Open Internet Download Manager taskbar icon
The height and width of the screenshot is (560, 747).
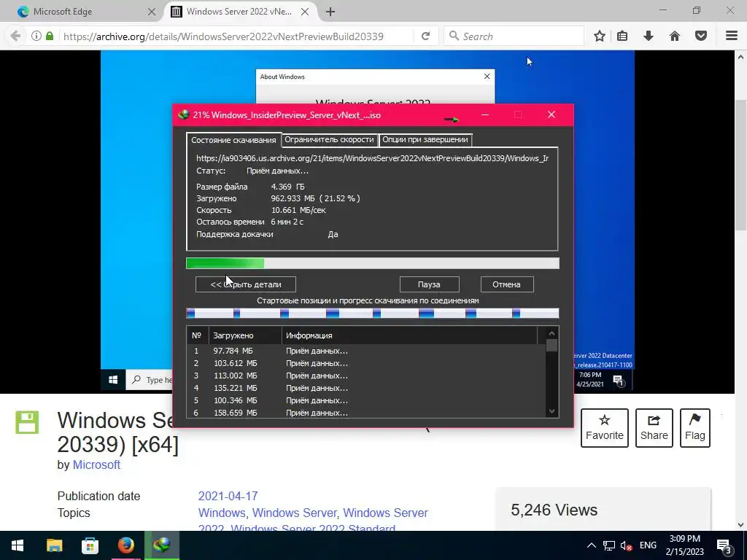pos(162,545)
